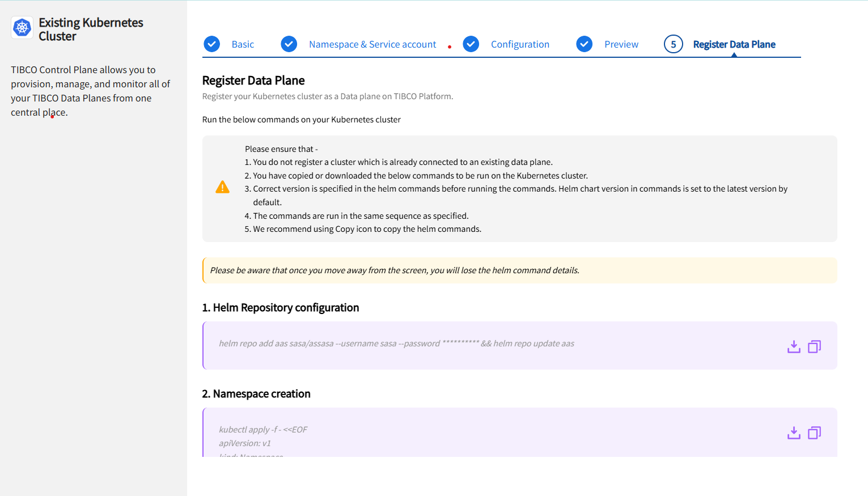
Task: Download the Namespace creation command
Action: (794, 433)
